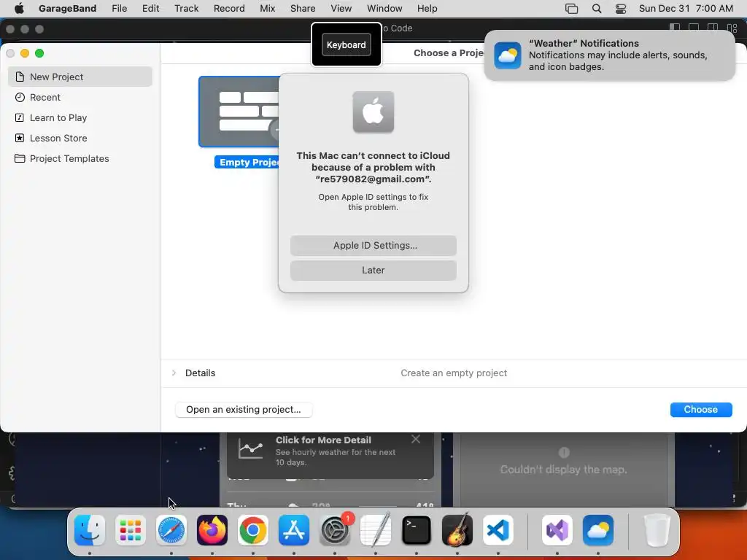Click the Spotlight search icon
The height and width of the screenshot is (560, 747).
pyautogui.click(x=597, y=9)
